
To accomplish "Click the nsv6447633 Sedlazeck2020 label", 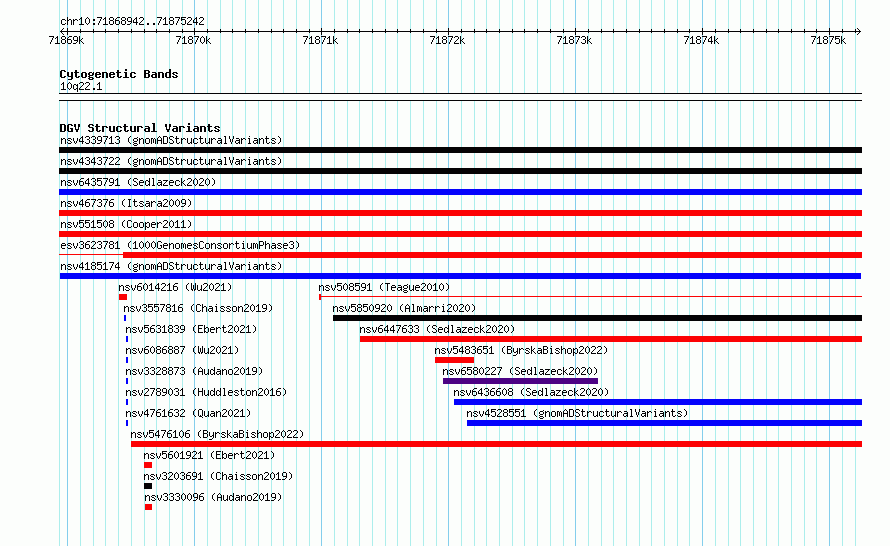I will coord(437,329).
